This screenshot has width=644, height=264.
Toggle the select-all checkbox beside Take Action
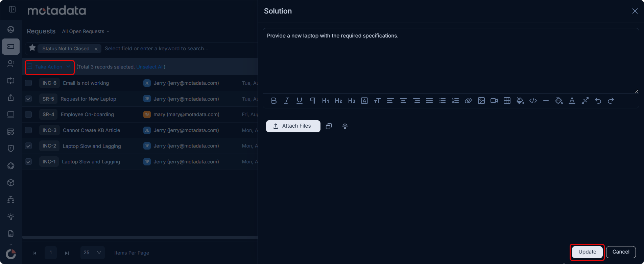point(30,67)
